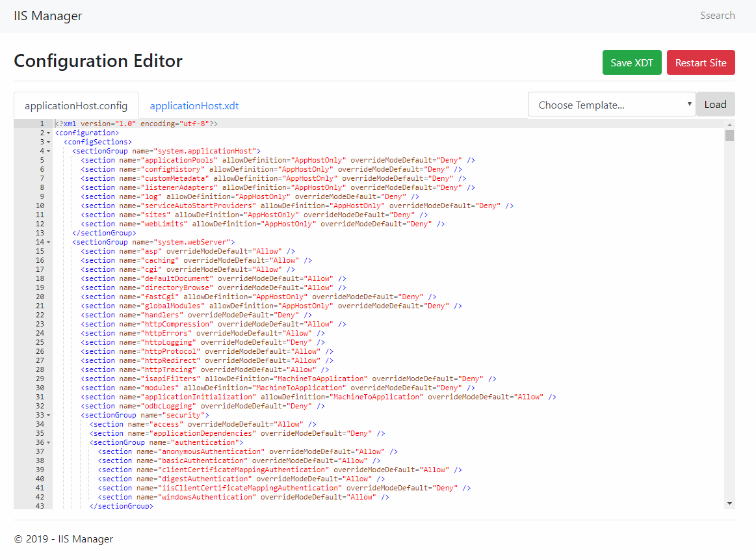
Task: Open the Ssearch link in navbar
Action: click(718, 16)
